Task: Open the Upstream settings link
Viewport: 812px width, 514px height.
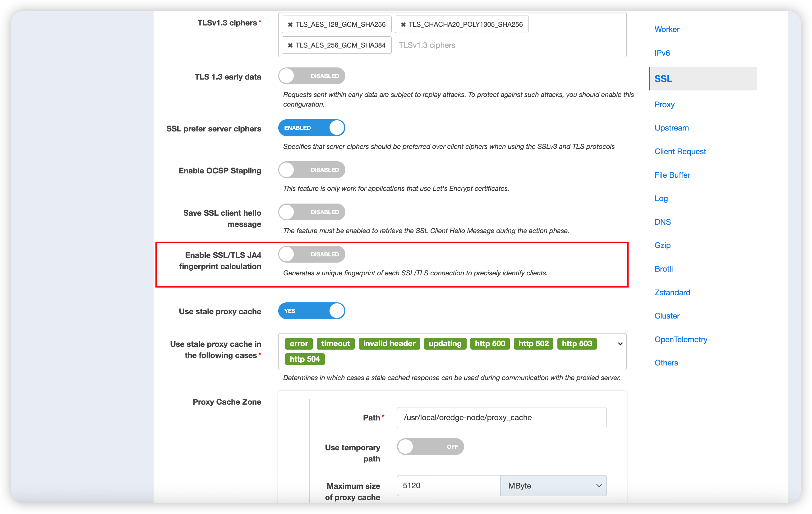Action: 671,127
